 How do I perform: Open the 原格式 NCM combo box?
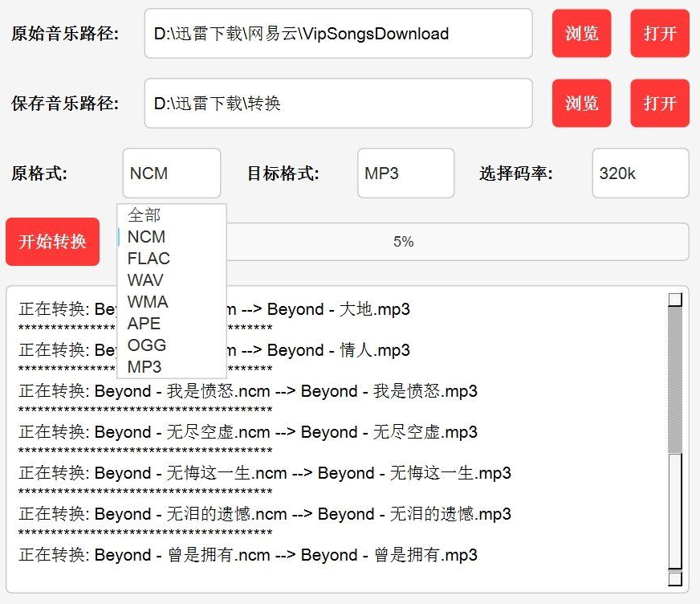(x=172, y=173)
